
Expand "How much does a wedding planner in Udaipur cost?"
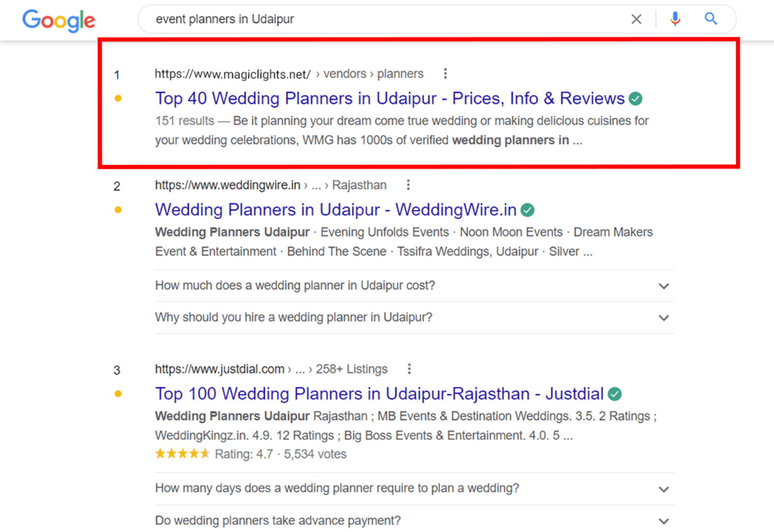(x=664, y=286)
